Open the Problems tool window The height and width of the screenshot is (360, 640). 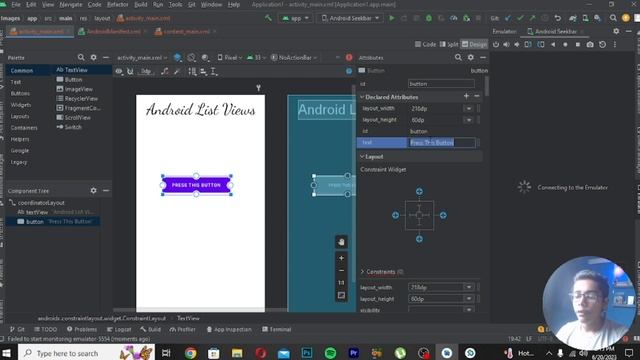click(x=82, y=329)
